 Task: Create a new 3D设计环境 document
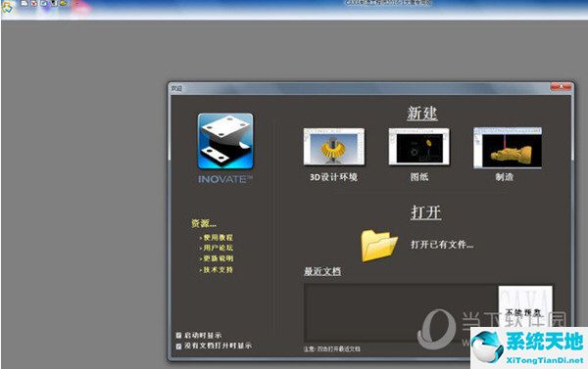click(334, 147)
